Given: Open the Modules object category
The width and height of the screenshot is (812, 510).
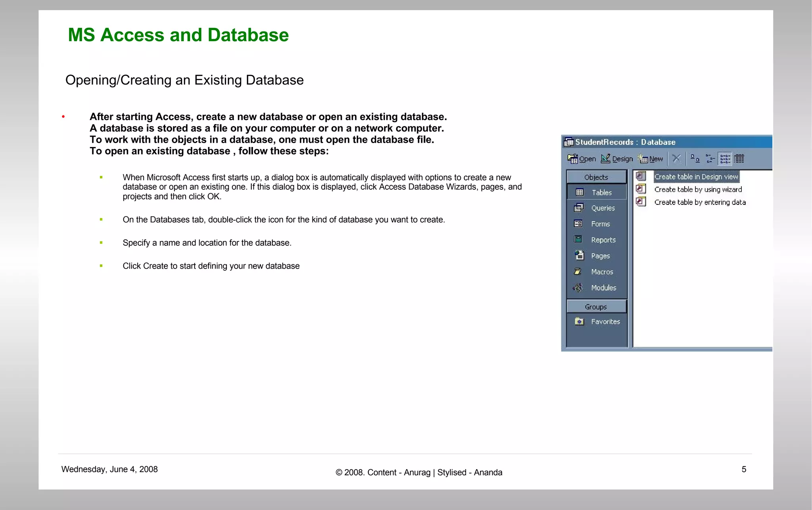Looking at the screenshot, I should (596, 288).
